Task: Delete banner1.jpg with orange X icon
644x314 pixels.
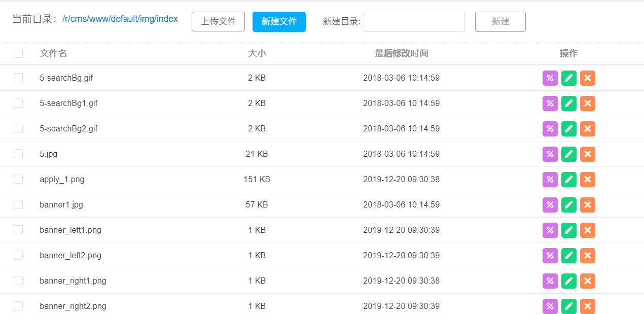Action: click(588, 205)
